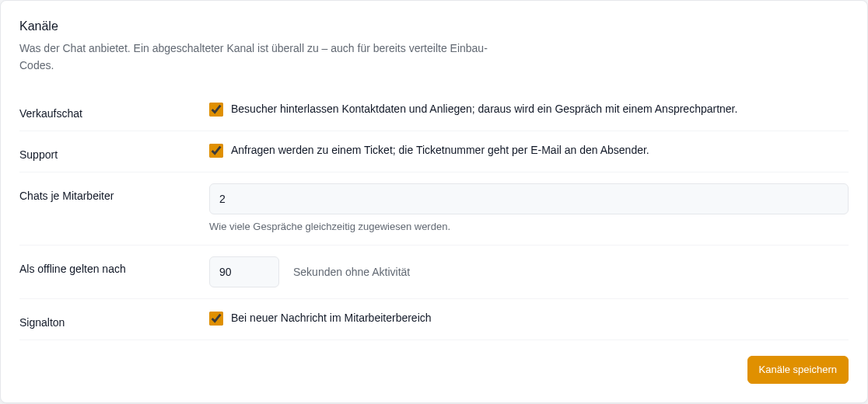Focus the Chats je Mitarbeiter field

(x=529, y=199)
